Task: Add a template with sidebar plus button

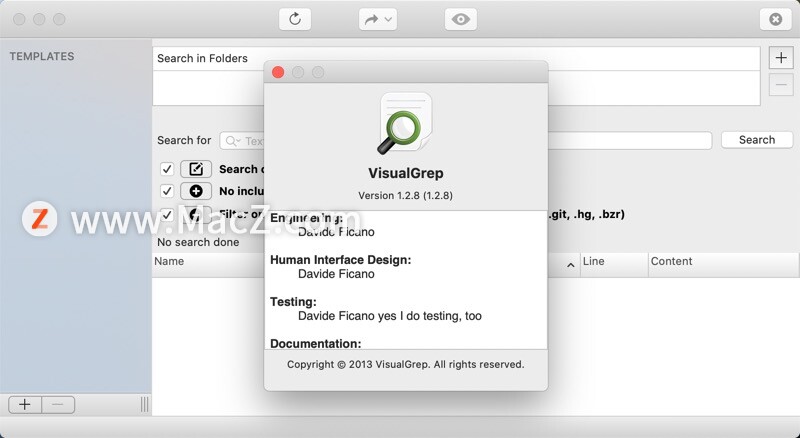Action: (x=25, y=405)
